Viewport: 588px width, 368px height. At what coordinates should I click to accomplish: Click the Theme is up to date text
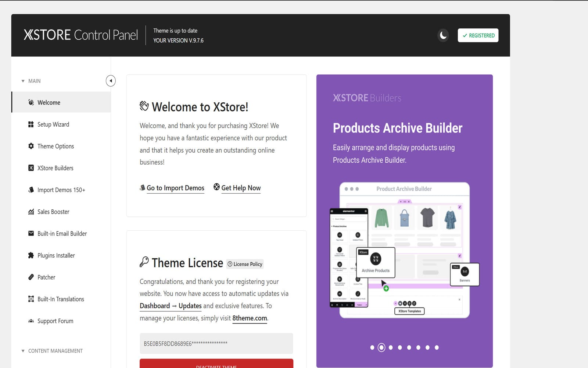tap(175, 31)
